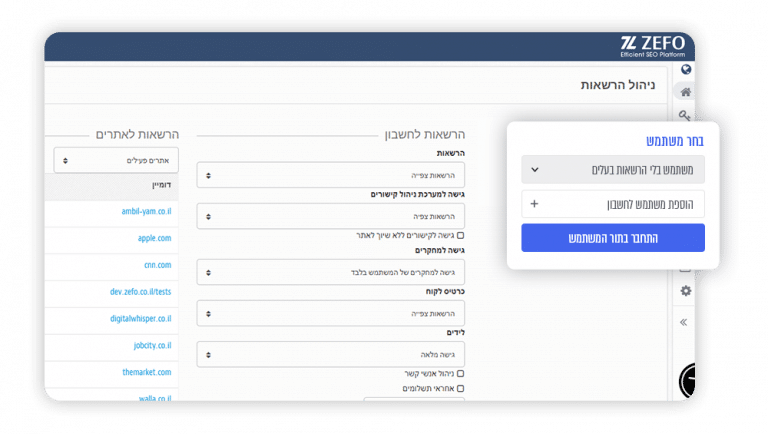Expand the משתמש בלי הרשאות בעלים user dropdown
Screen dimensions: 768x434
pos(613,169)
